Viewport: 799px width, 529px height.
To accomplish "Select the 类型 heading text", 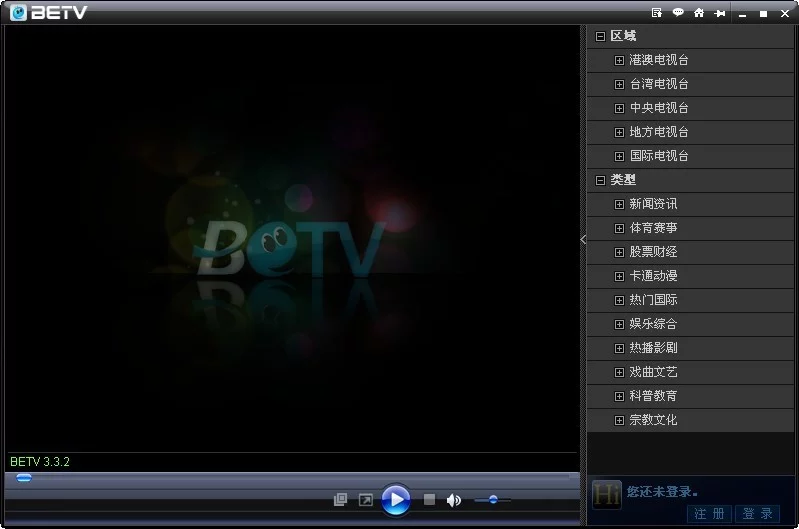I will tap(623, 180).
